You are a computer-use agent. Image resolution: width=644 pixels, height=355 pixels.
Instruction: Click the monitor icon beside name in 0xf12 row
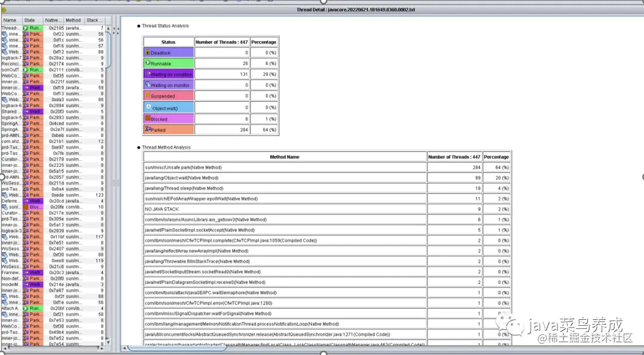pyautogui.click(x=5, y=52)
